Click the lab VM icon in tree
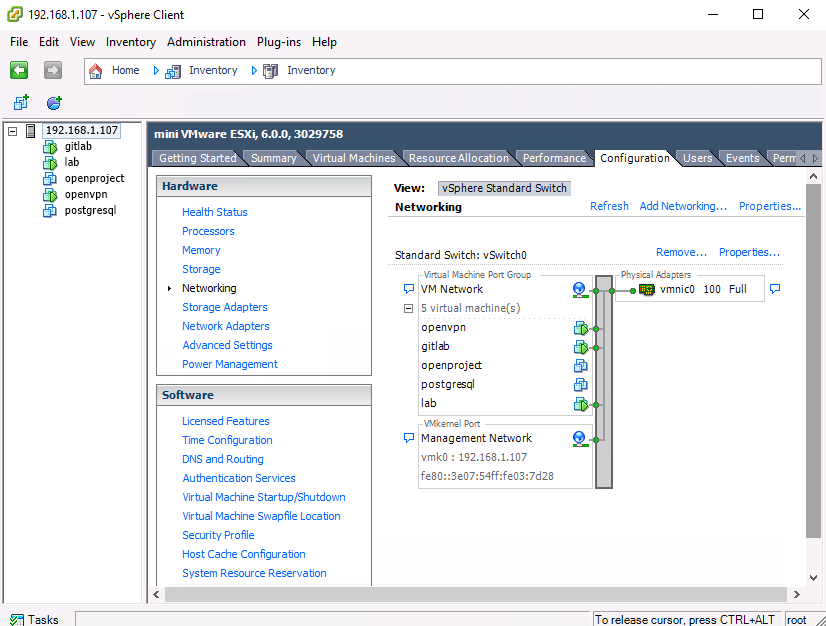Image resolution: width=826 pixels, height=626 pixels. pos(50,163)
